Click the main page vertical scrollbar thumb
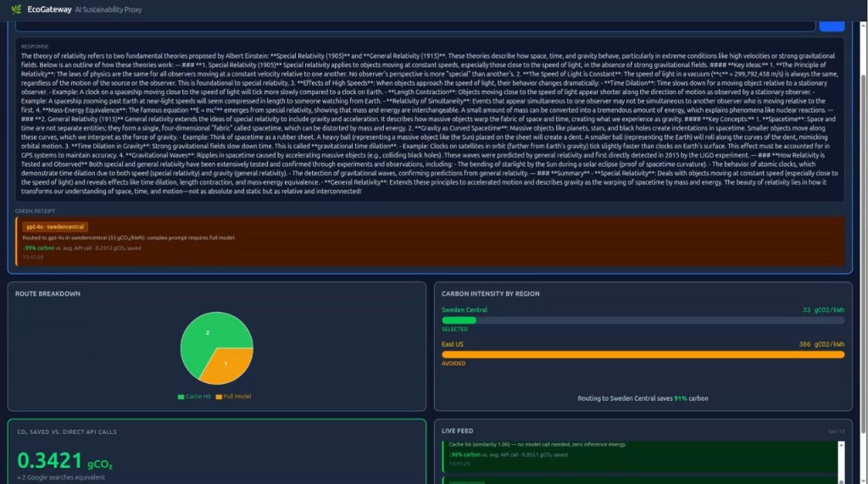The width and height of the screenshot is (868, 484). point(863,255)
